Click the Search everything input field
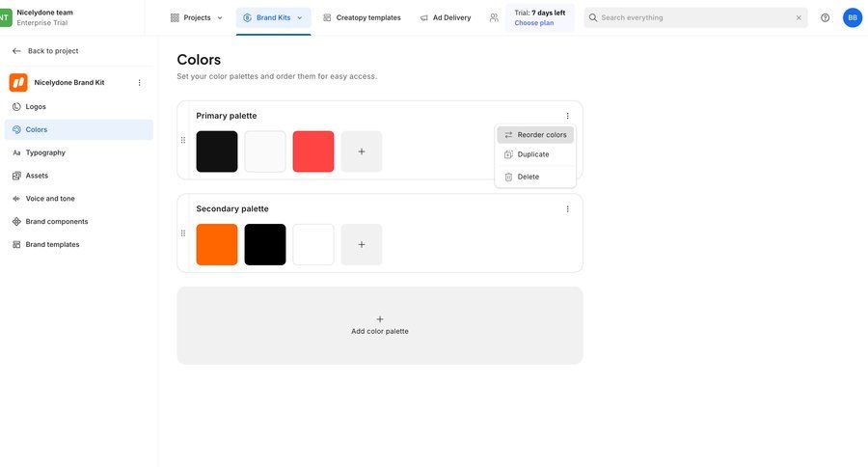 click(695, 17)
